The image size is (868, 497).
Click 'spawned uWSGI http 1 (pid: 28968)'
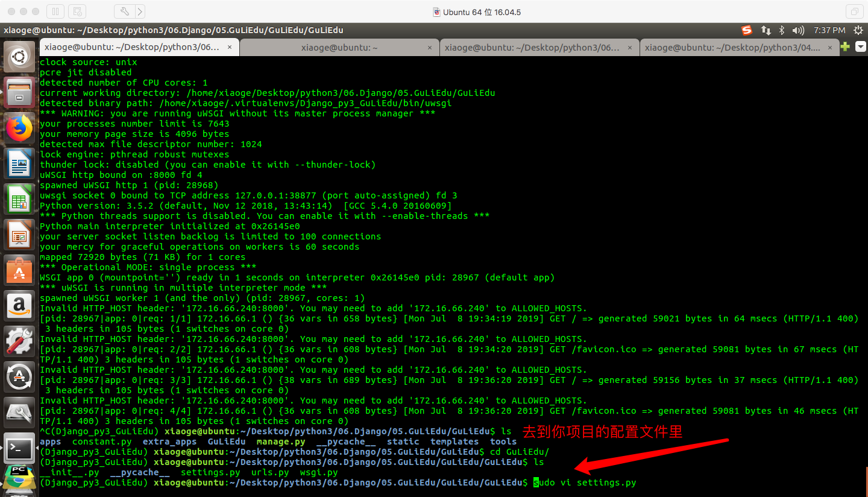pos(129,185)
